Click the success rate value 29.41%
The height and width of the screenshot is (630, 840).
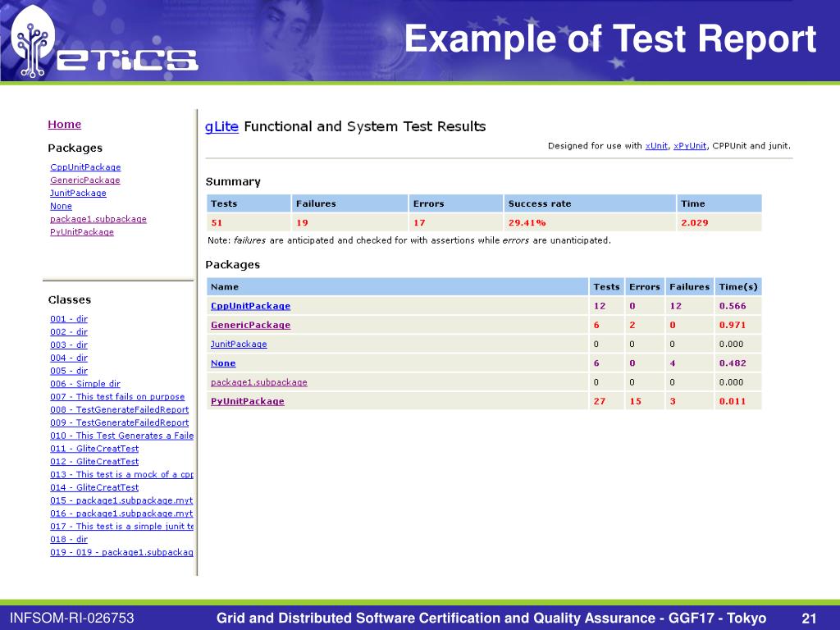(x=527, y=223)
